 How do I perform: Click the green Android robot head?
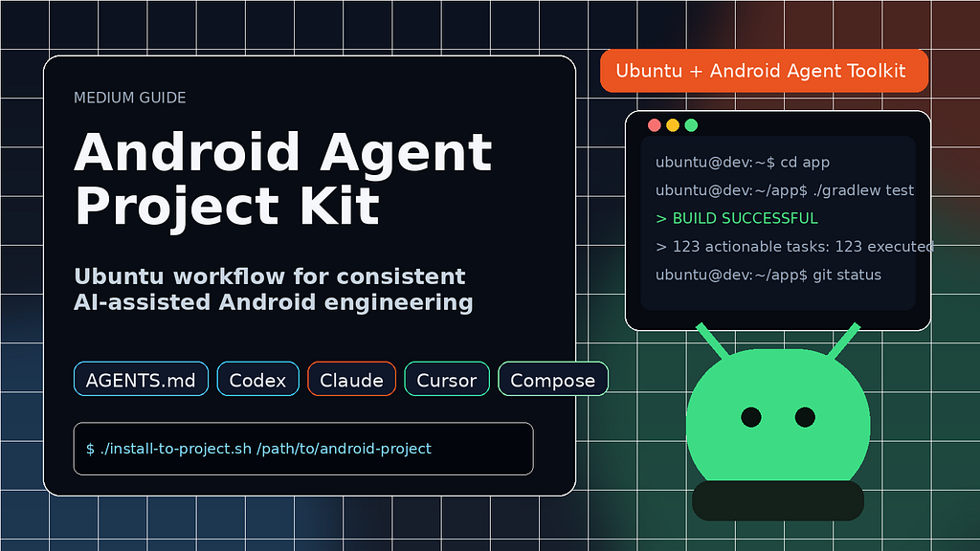click(778, 415)
